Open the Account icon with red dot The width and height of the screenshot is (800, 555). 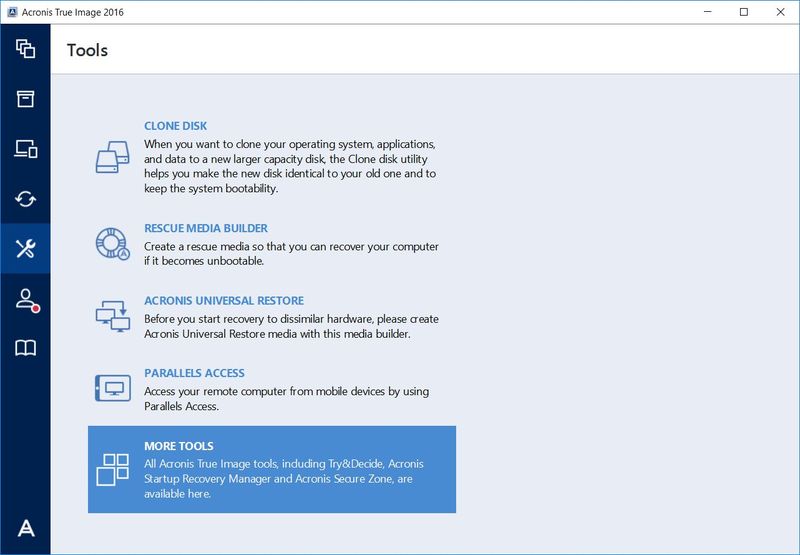pyautogui.click(x=25, y=299)
